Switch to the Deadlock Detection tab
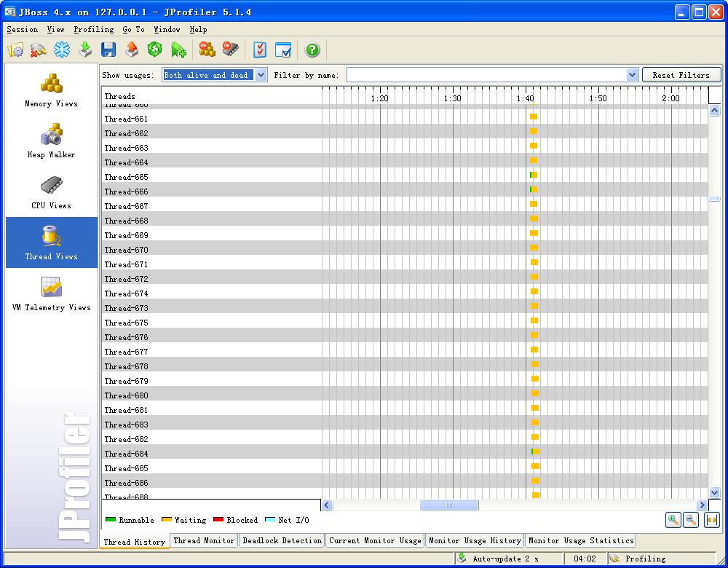 point(282,540)
